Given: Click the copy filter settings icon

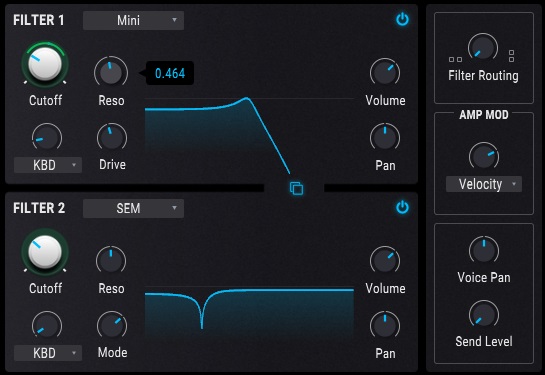Looking at the screenshot, I should [296, 188].
